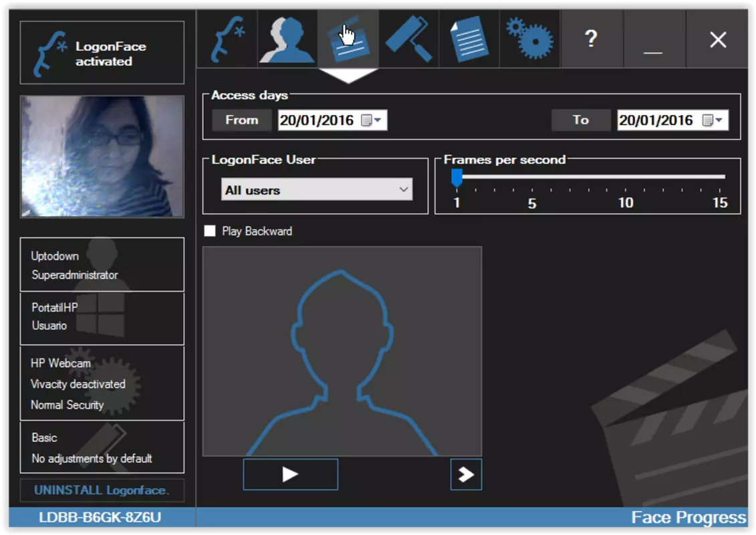
Task: Open the Uptodown Superadministrator panel
Action: coord(102,264)
